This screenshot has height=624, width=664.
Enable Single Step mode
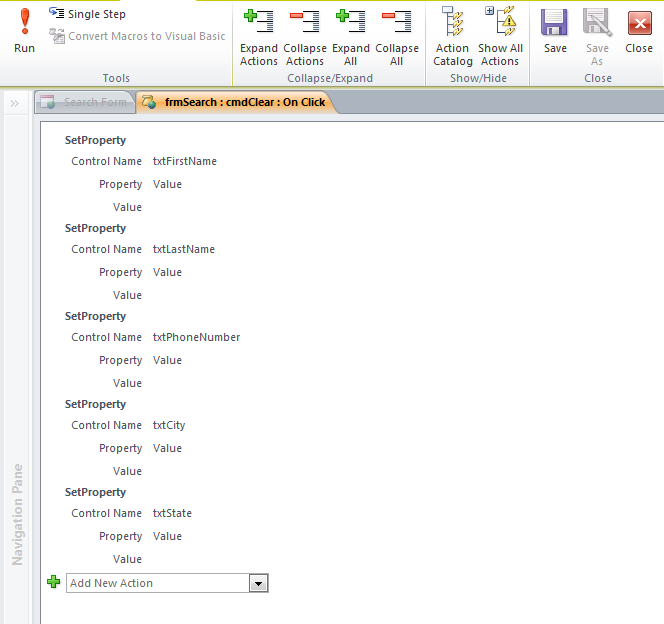point(87,14)
